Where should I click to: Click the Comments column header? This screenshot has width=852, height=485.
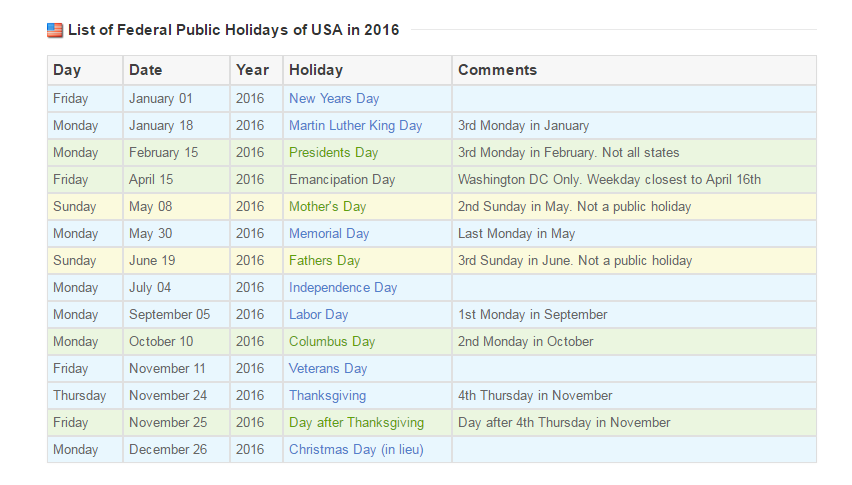click(497, 70)
